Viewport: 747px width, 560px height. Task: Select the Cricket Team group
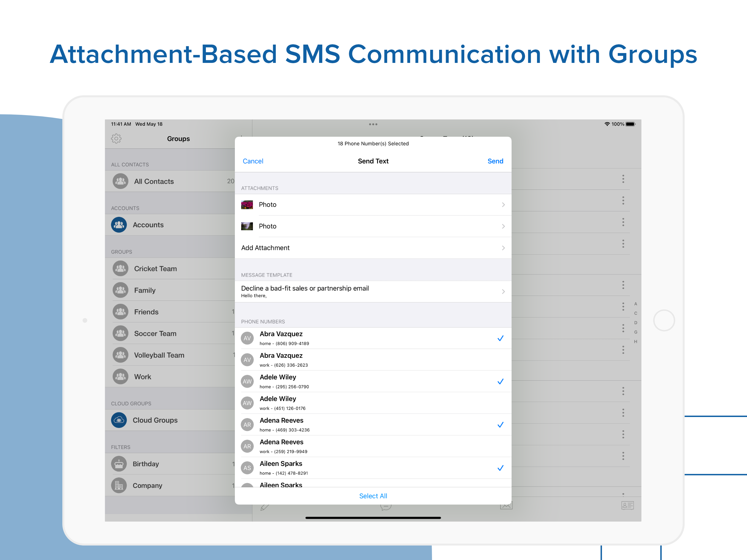pos(155,269)
